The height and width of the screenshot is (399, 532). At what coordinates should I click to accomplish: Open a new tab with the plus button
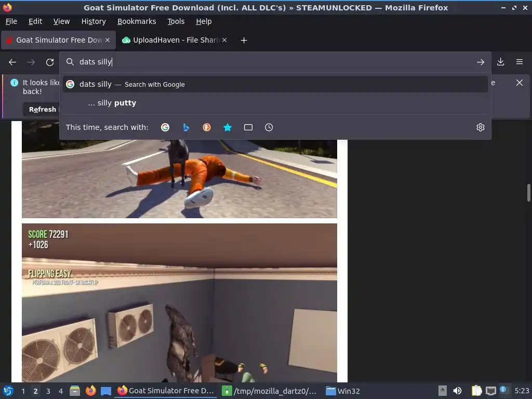(244, 41)
